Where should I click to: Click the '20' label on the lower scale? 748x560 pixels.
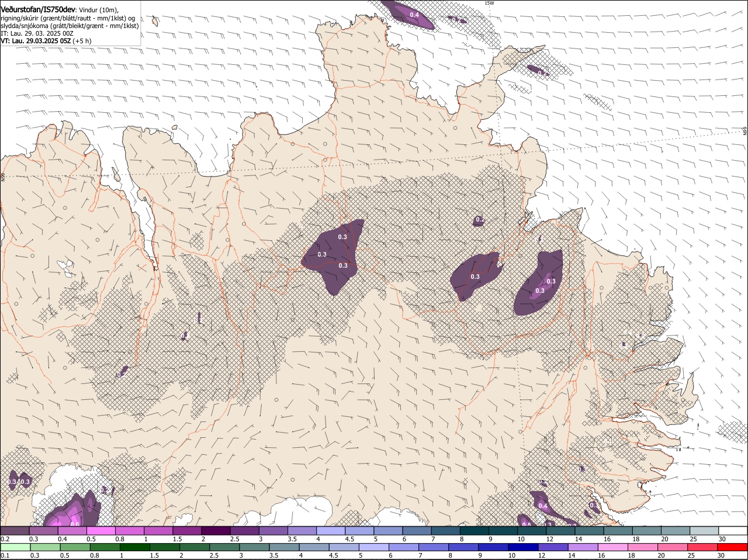pyautogui.click(x=661, y=555)
